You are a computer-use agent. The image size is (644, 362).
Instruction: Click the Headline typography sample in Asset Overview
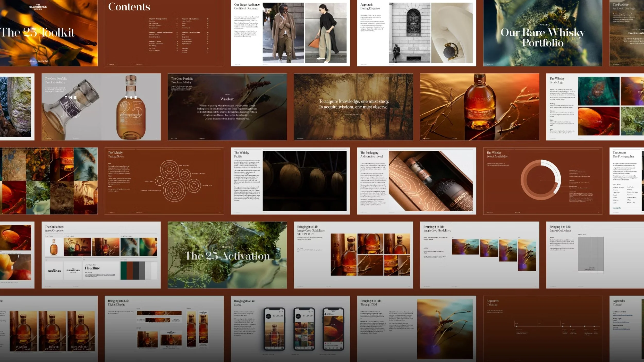pyautogui.click(x=92, y=268)
